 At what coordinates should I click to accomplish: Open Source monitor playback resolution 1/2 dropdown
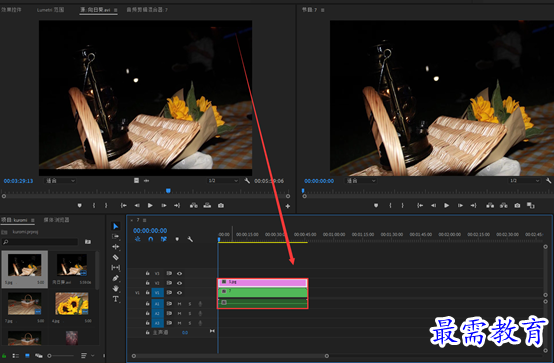coord(223,181)
